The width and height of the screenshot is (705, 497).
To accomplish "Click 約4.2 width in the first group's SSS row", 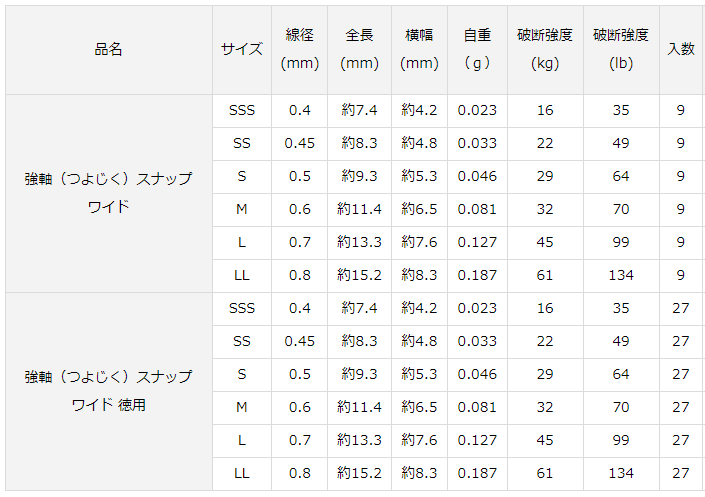I will click(x=419, y=111).
